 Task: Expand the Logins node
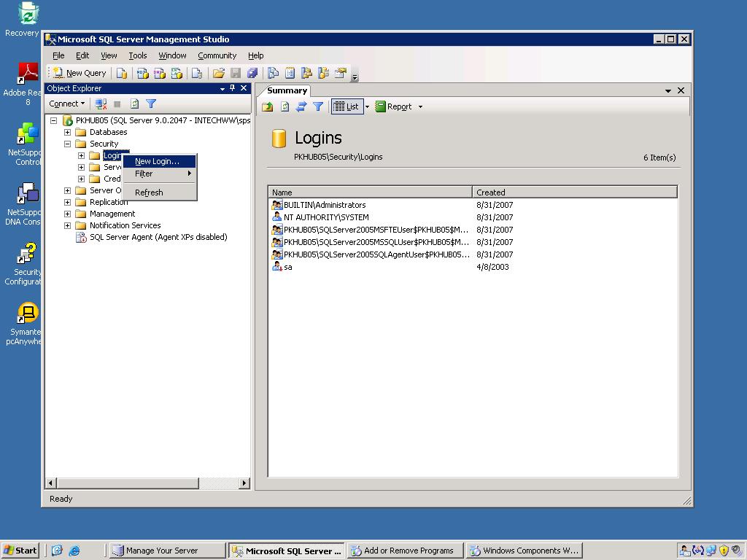point(82,156)
